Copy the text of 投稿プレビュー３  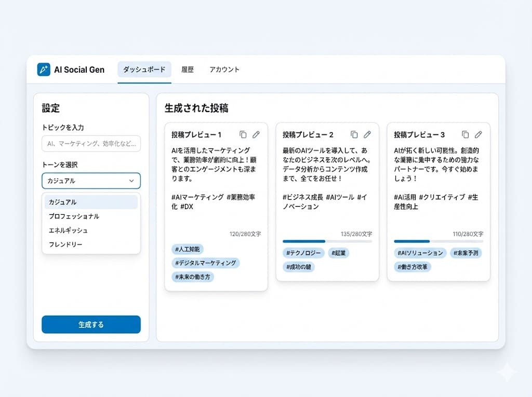coord(465,134)
